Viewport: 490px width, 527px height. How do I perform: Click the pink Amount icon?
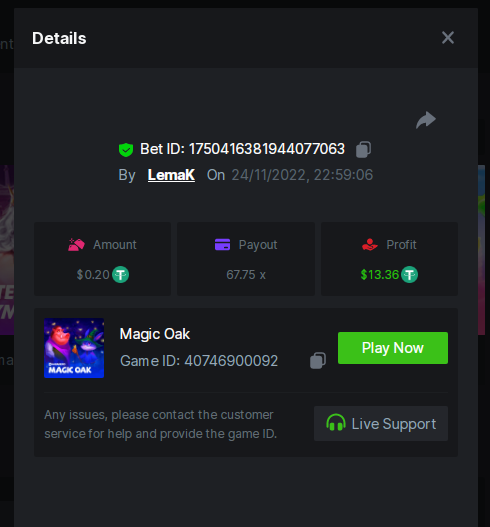click(76, 245)
